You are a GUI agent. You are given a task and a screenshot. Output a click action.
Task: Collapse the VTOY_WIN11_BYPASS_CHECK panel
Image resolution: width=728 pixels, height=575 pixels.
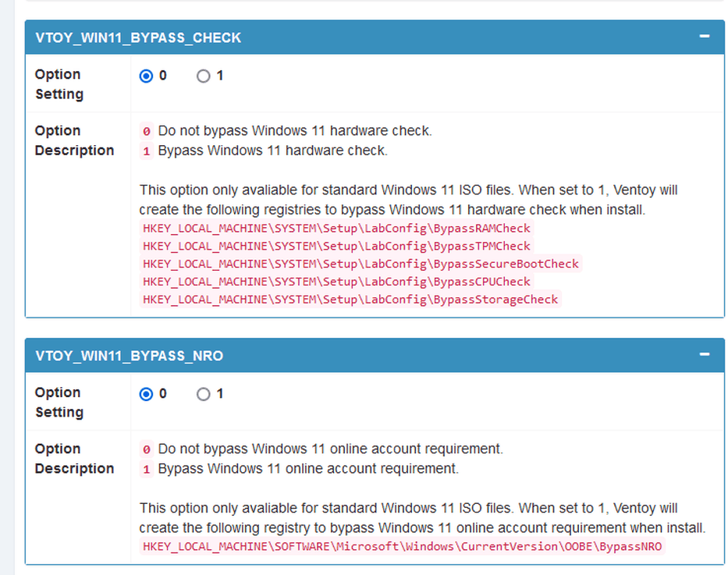705,36
